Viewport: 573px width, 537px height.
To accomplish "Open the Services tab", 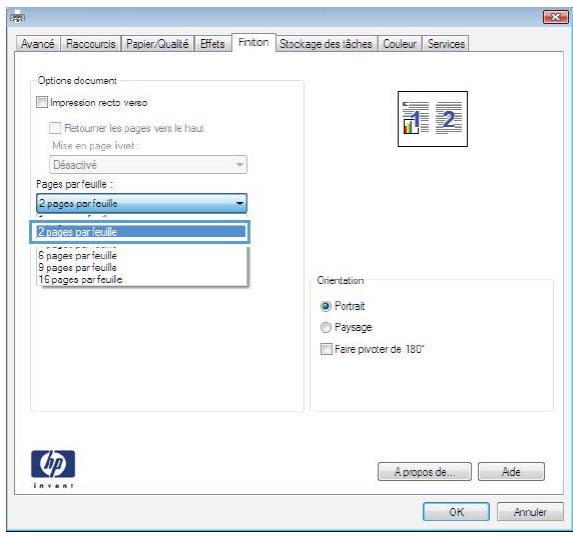I will coord(446,44).
